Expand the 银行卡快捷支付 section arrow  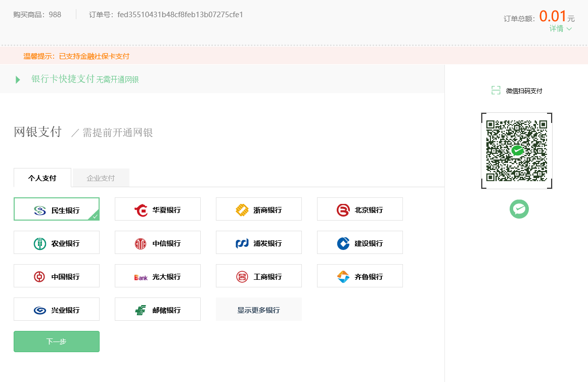click(x=17, y=79)
